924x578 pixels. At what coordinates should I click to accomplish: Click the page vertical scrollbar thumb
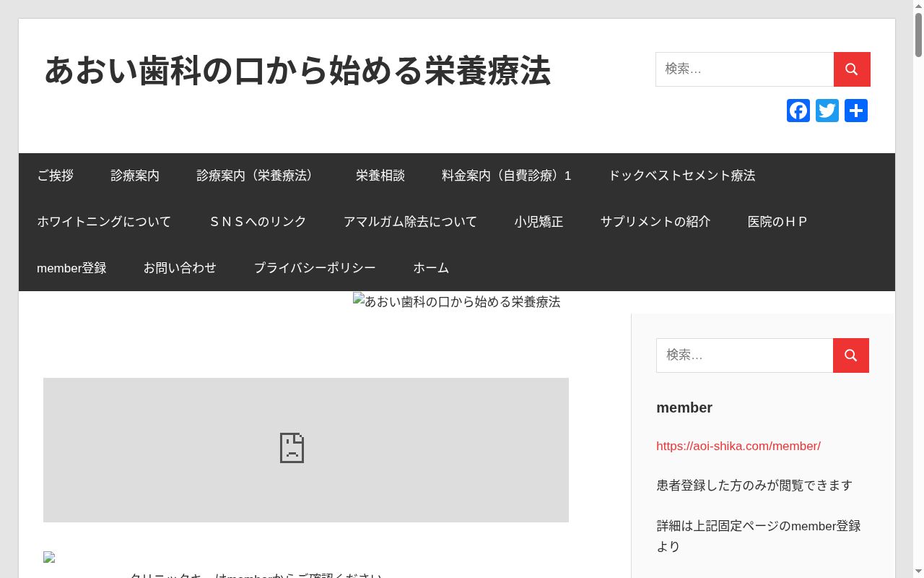[918, 35]
